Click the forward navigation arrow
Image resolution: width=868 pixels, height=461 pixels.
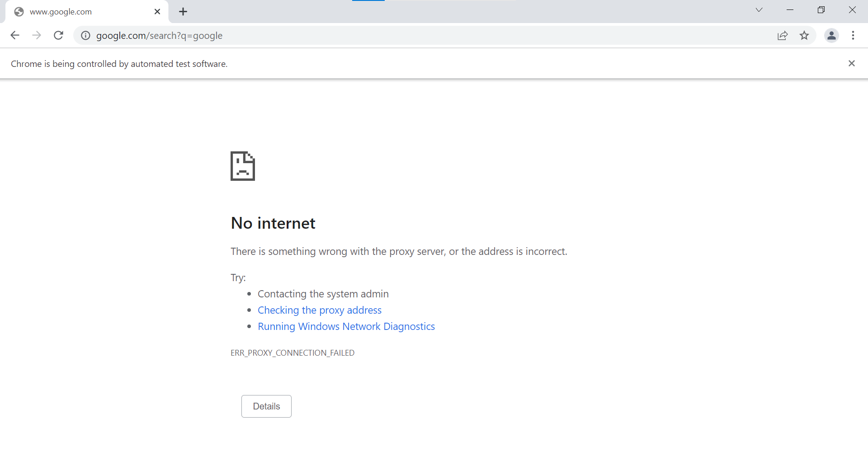click(37, 35)
